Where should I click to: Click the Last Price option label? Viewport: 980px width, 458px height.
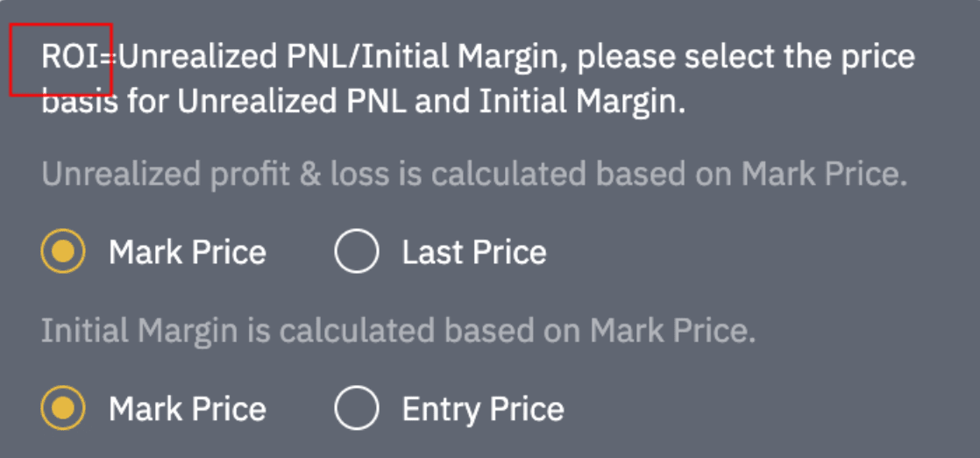[473, 253]
